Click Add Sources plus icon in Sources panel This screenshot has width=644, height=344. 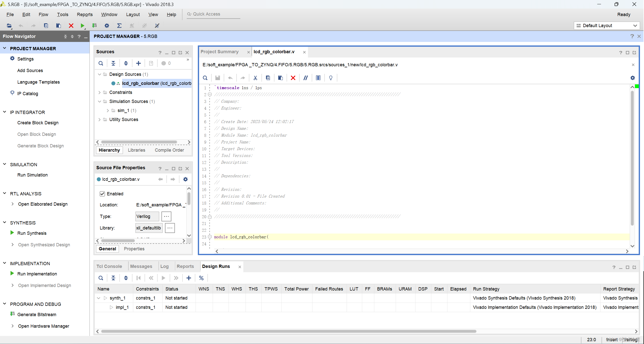[x=139, y=63]
